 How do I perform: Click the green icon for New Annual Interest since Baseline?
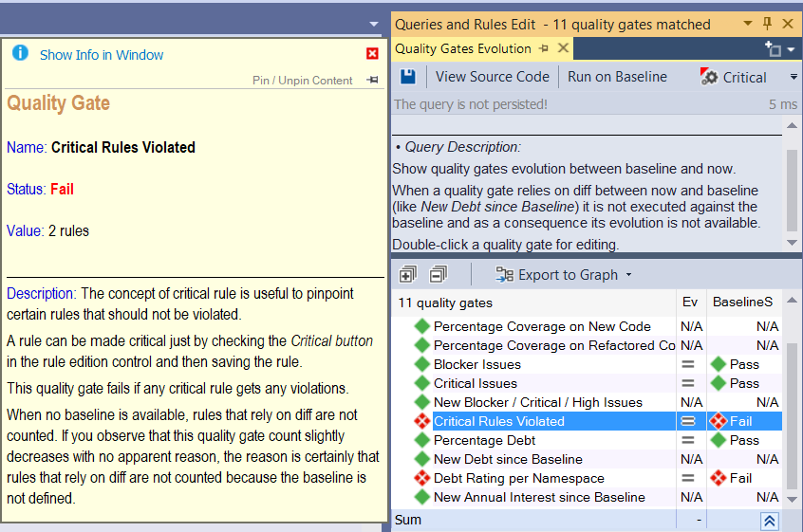point(422,497)
